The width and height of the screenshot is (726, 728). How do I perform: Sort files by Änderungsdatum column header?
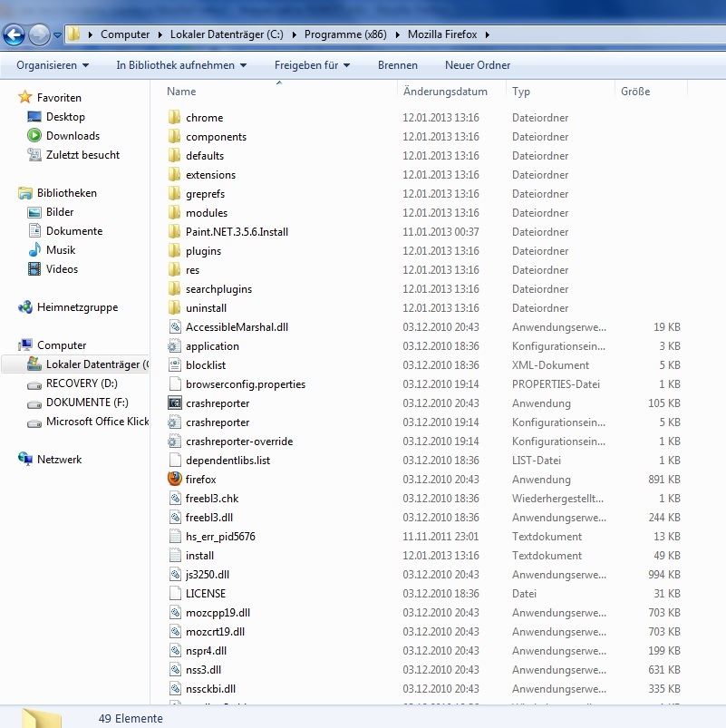446,92
